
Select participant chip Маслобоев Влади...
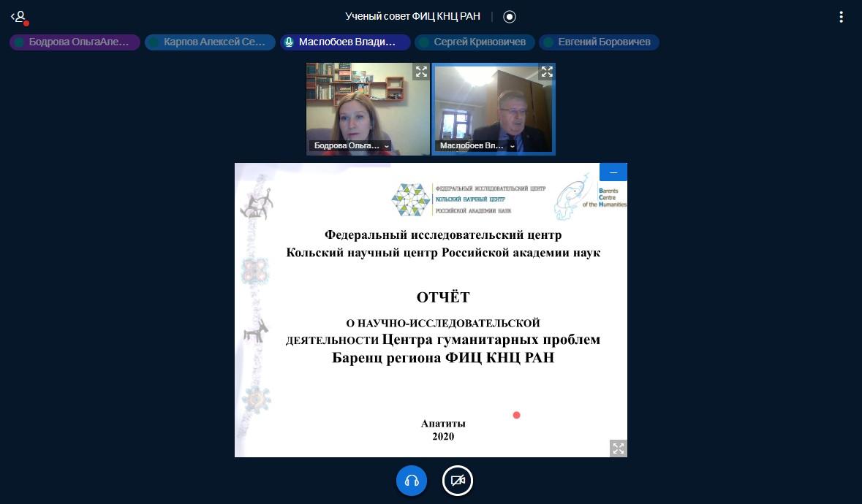[x=345, y=42]
